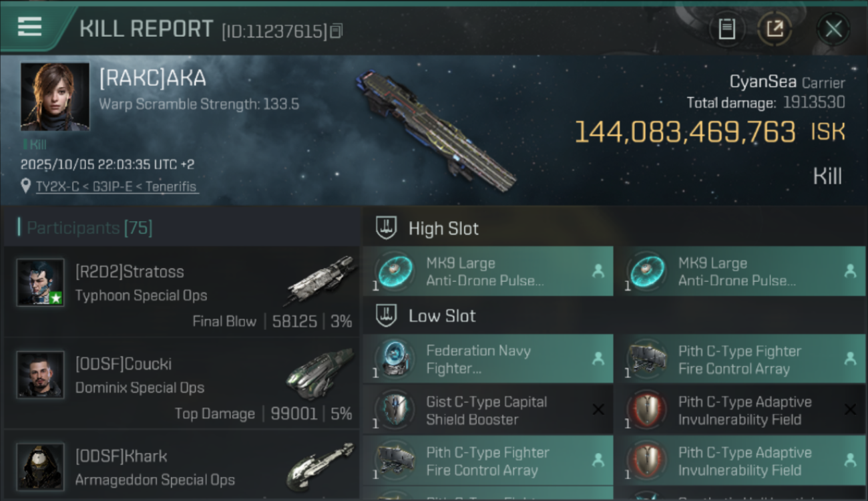The width and height of the screenshot is (868, 501).
Task: Open the hamburger menu
Action: 30,27
